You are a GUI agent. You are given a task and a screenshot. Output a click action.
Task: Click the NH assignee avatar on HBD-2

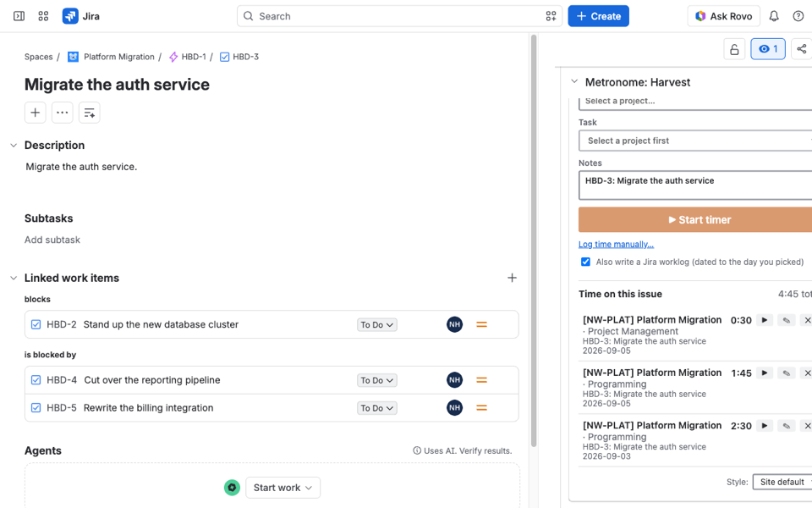[x=455, y=324]
